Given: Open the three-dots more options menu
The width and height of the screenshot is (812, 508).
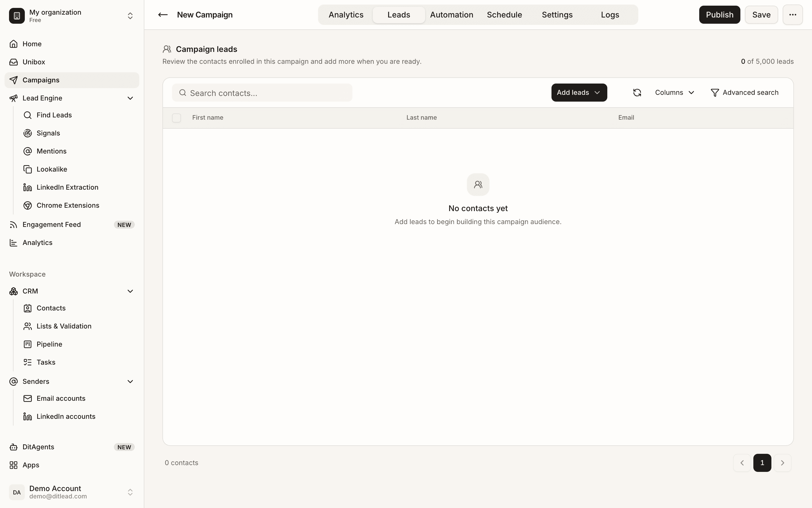Looking at the screenshot, I should coord(793,14).
